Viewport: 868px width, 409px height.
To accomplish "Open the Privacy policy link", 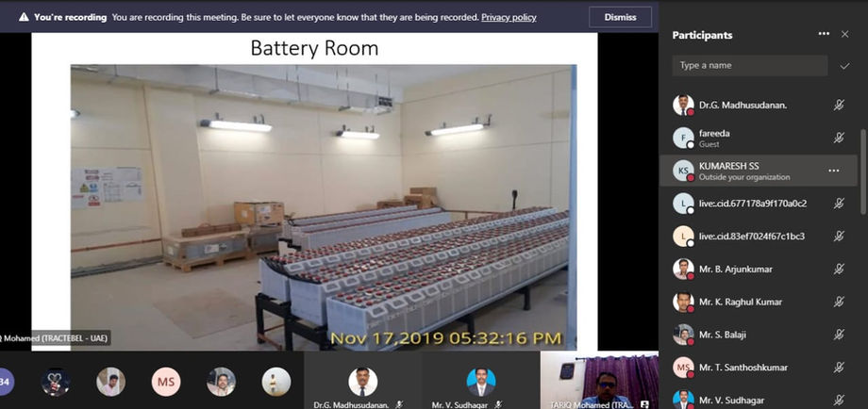I will pos(509,17).
